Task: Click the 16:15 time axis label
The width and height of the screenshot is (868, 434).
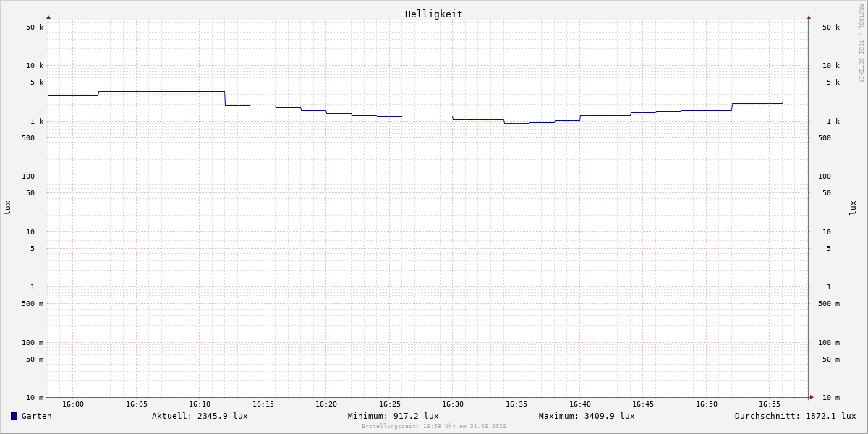Action: [263, 404]
